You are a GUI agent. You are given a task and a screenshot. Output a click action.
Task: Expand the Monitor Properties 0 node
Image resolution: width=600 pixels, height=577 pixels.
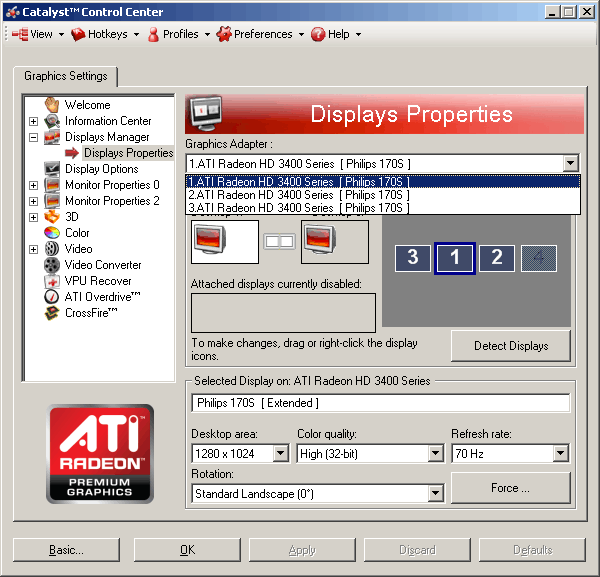(34, 185)
